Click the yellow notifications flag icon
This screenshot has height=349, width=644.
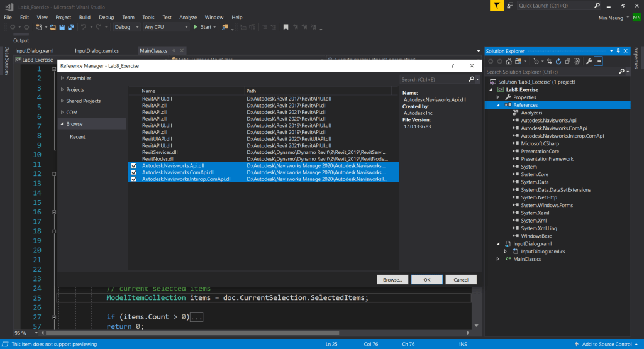pos(497,6)
